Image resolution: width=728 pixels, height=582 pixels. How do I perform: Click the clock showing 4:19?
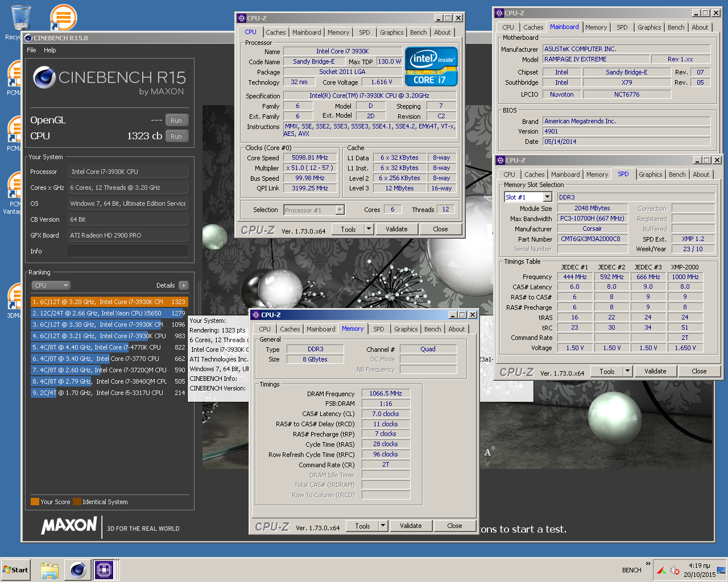coord(699,566)
